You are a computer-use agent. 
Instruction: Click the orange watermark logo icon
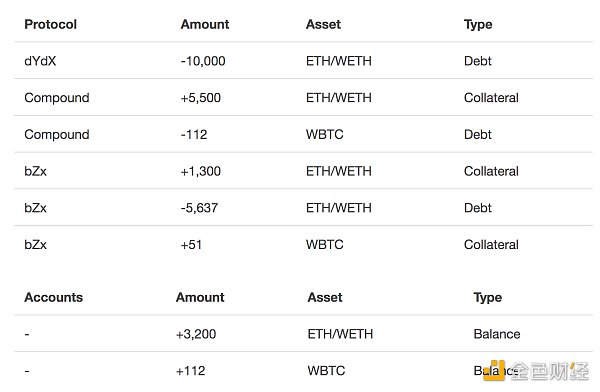click(x=494, y=370)
